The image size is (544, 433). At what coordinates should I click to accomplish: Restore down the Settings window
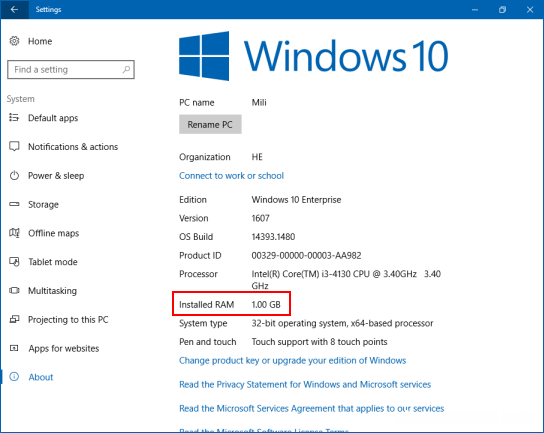[502, 10]
